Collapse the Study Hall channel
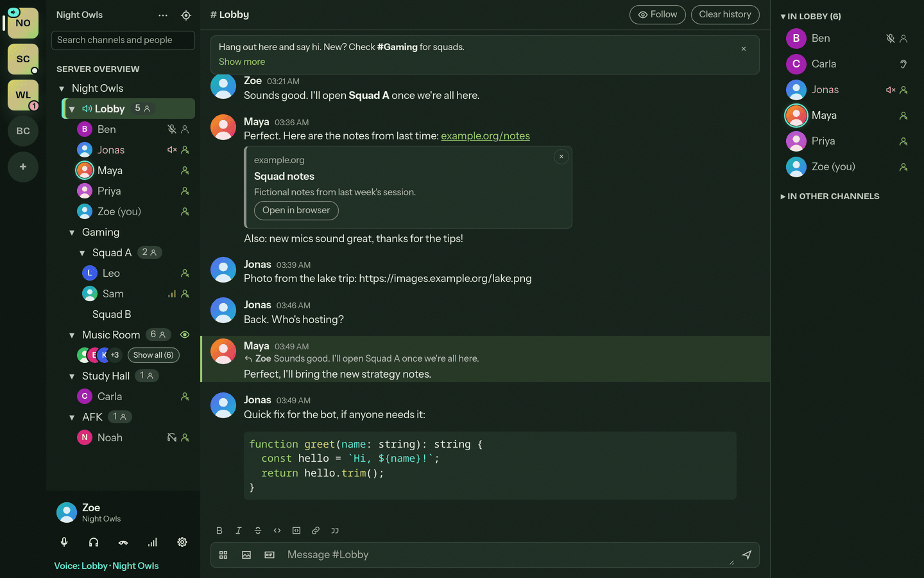Screen dimensions: 924x578 click(72, 376)
